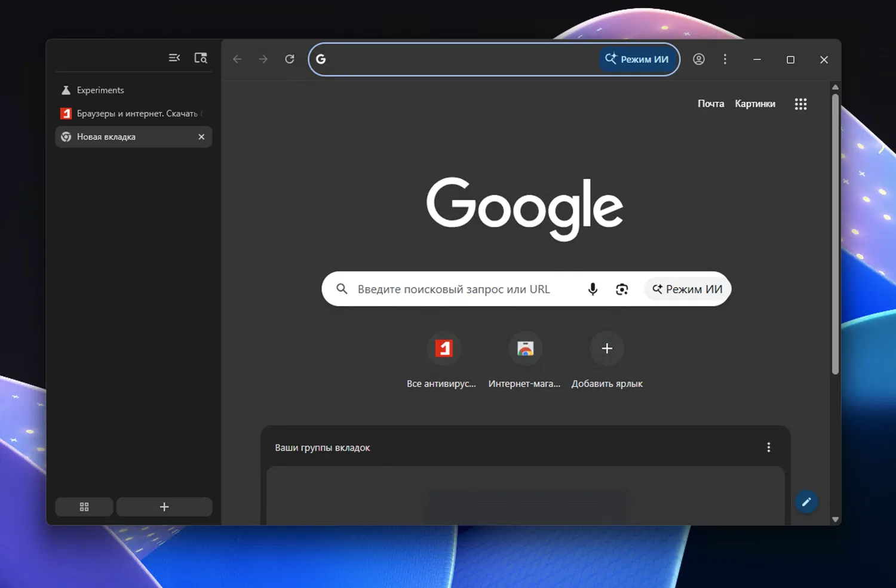896x588 pixels.
Task: Open the Картинки link
Action: click(755, 104)
